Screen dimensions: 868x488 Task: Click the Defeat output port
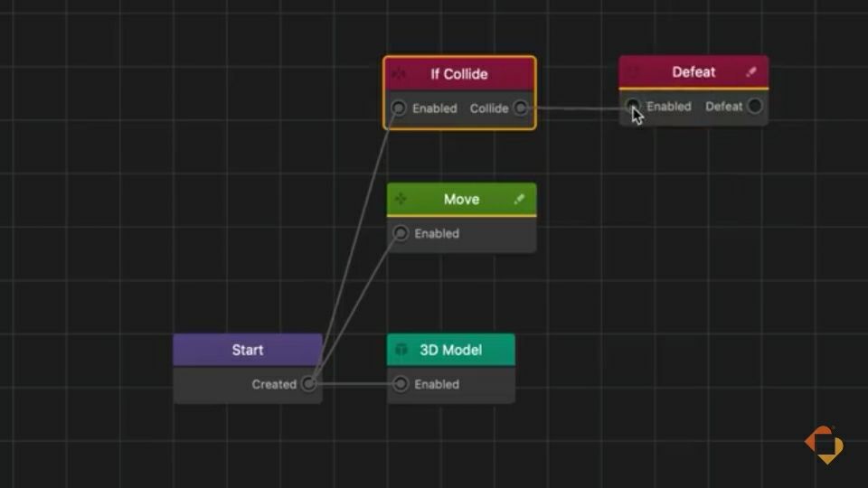click(x=754, y=107)
